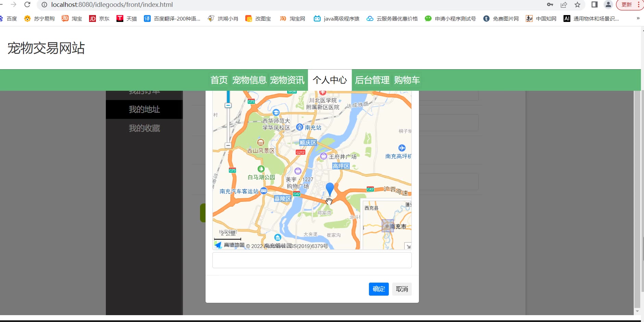This screenshot has height=322, width=644.
Task: Click the upper G75 green highway shield
Action: (251, 101)
